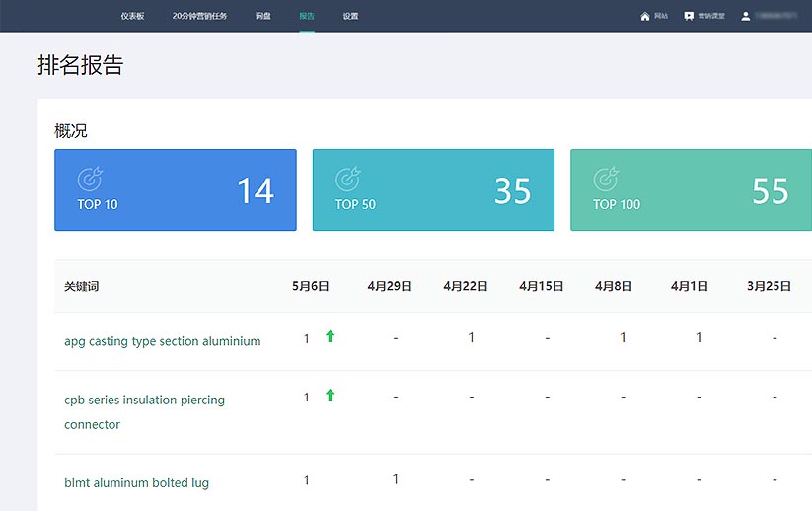The width and height of the screenshot is (812, 511).
Task: Open keyword apg casting type section aluminium
Action: pyautogui.click(x=162, y=341)
